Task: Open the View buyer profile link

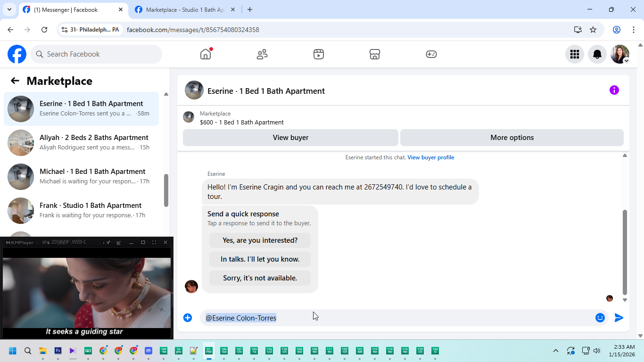Action: click(431, 157)
